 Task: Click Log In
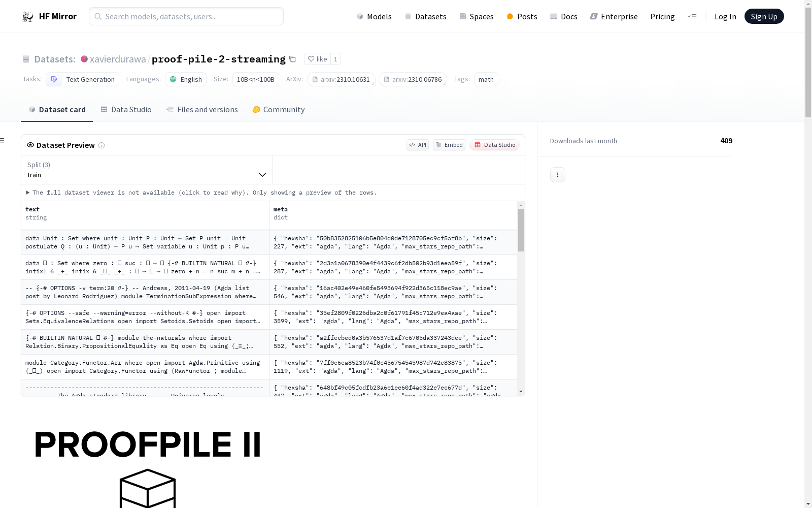pos(725,17)
